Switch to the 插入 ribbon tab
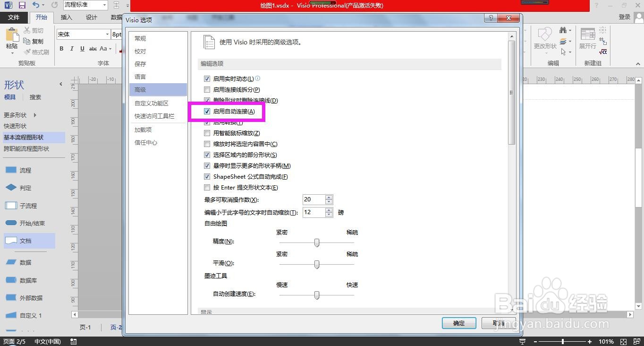Viewport: 644px width, 346px height. click(67, 17)
